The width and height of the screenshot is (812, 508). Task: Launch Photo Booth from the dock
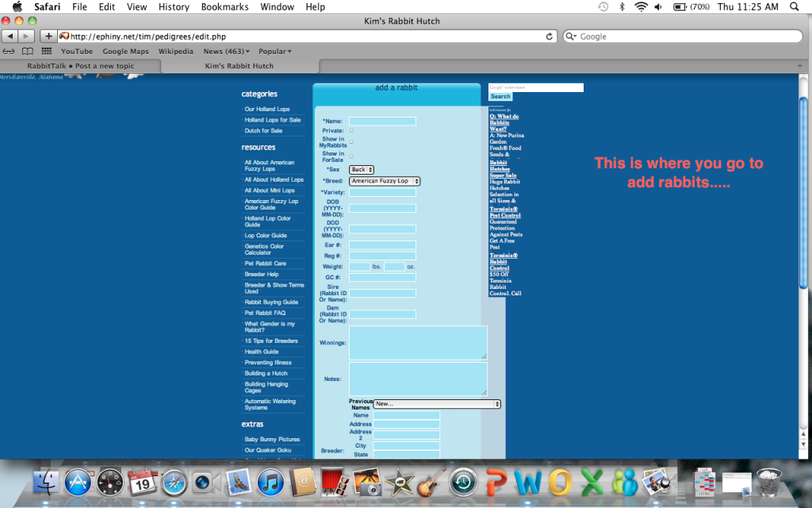[x=335, y=483]
